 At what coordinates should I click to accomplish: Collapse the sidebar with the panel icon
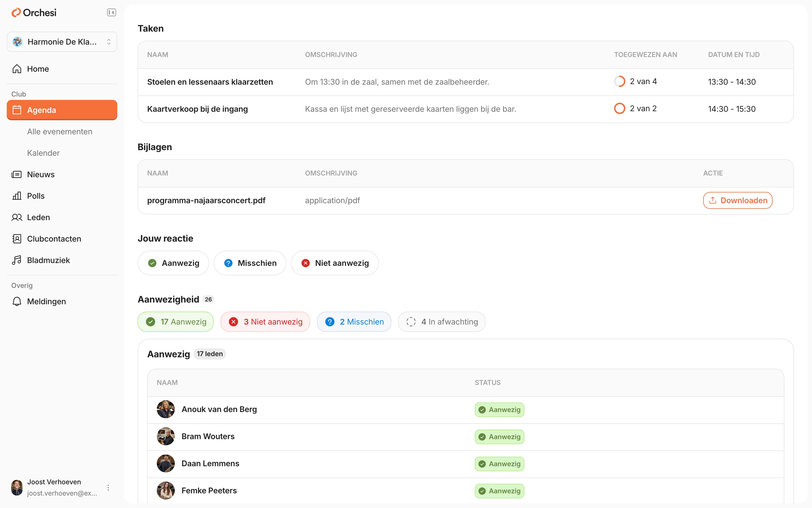pos(111,12)
